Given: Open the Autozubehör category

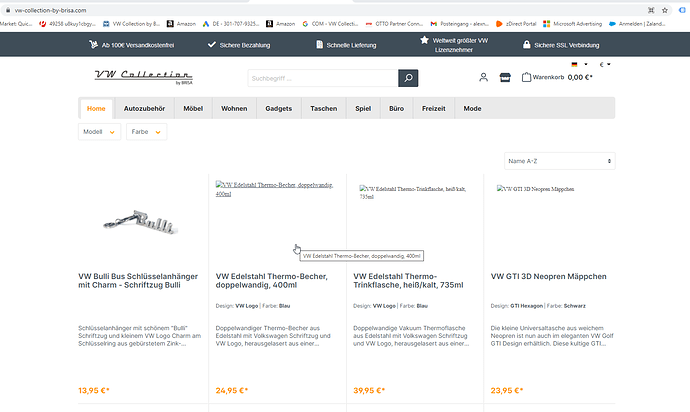Looking at the screenshot, I should pyautogui.click(x=144, y=109).
